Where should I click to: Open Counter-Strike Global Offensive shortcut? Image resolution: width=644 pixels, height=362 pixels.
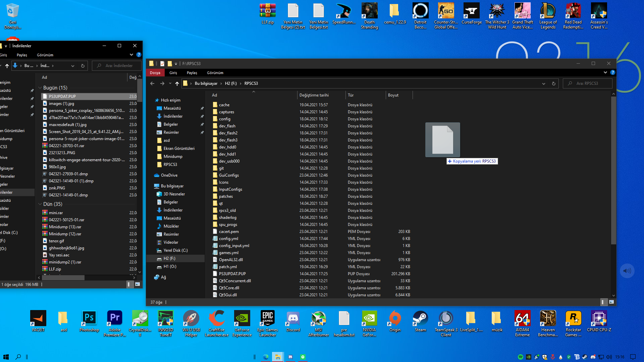pos(446,16)
